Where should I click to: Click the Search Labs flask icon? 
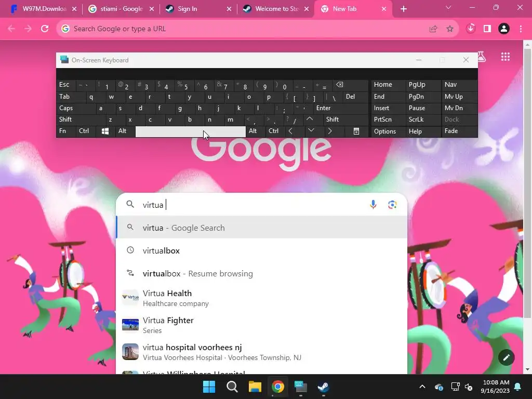click(x=482, y=57)
